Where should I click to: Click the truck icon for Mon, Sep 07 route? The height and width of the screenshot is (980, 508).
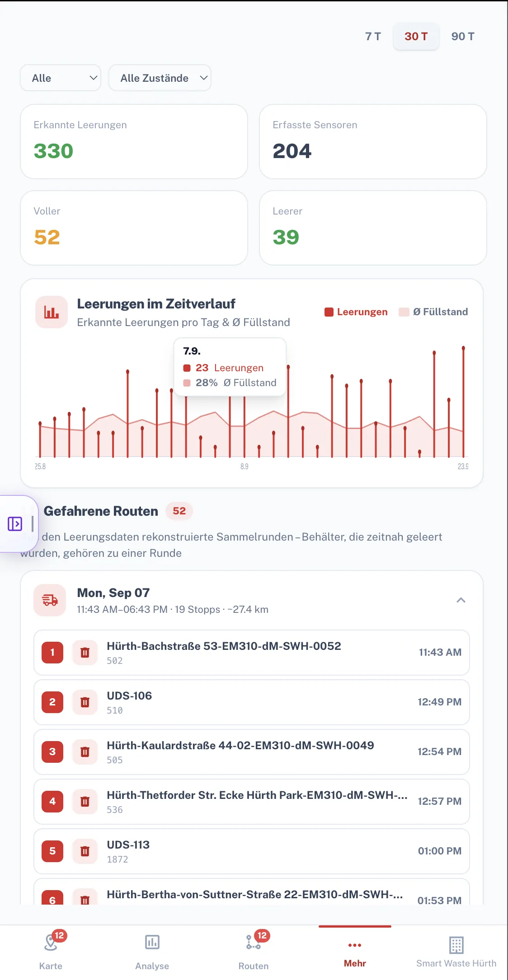click(50, 600)
